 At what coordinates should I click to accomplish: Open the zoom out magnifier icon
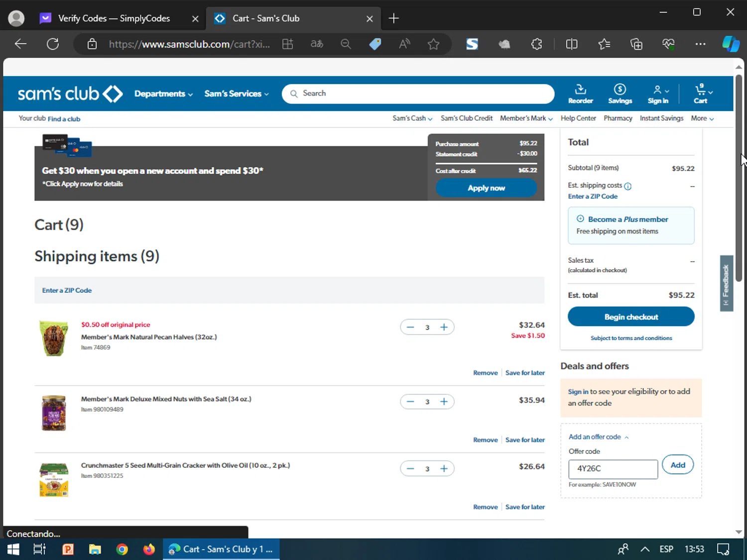coord(346,44)
